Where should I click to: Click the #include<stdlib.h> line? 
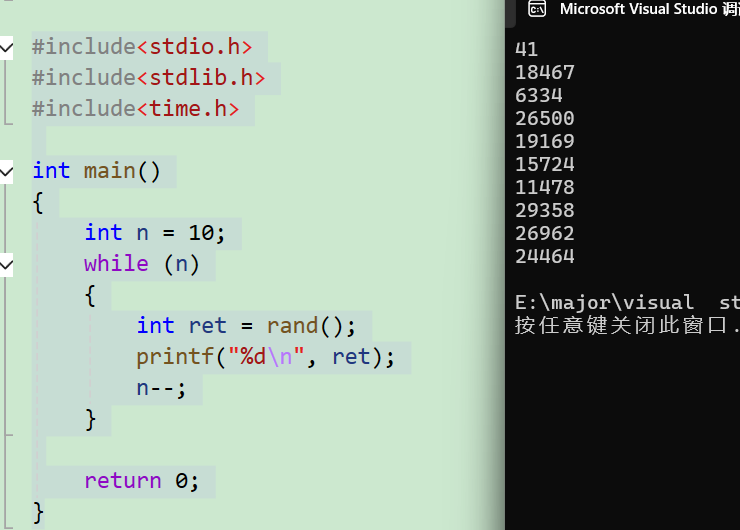click(149, 78)
